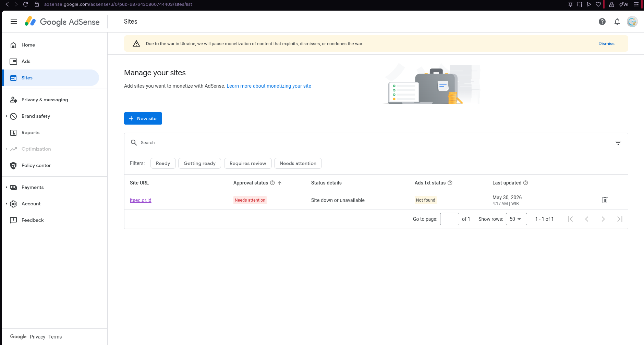Expand the Brand safety menu arrow
Viewport: 644px width, 345px height.
6,116
